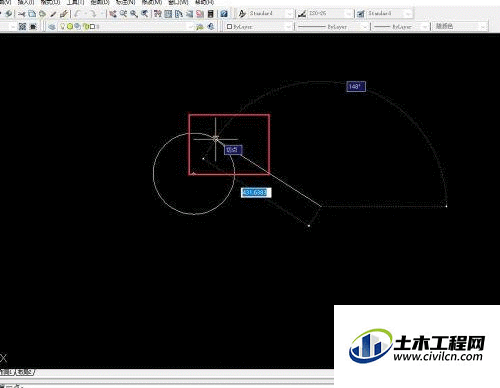The image size is (500, 388).
Task: Open the Properties palette icon
Action: 158,14
